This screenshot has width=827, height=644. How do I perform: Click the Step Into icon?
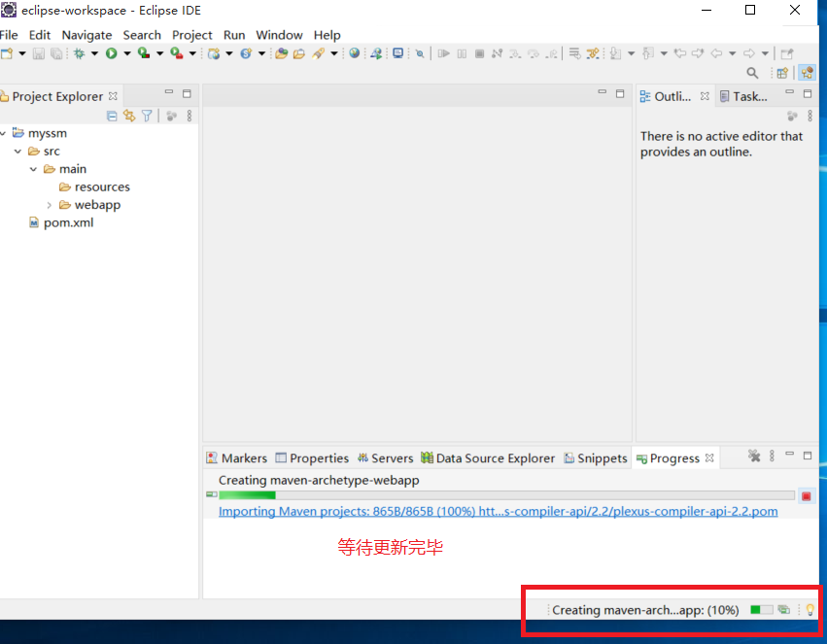point(515,53)
